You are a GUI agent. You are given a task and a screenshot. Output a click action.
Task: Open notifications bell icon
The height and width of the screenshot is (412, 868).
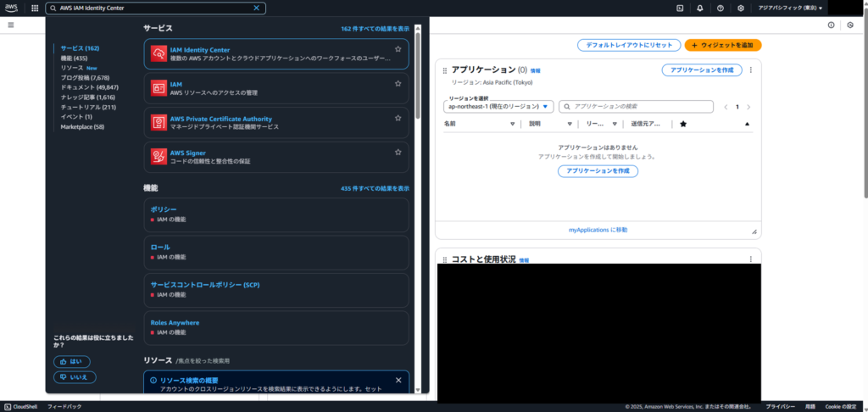(x=700, y=8)
